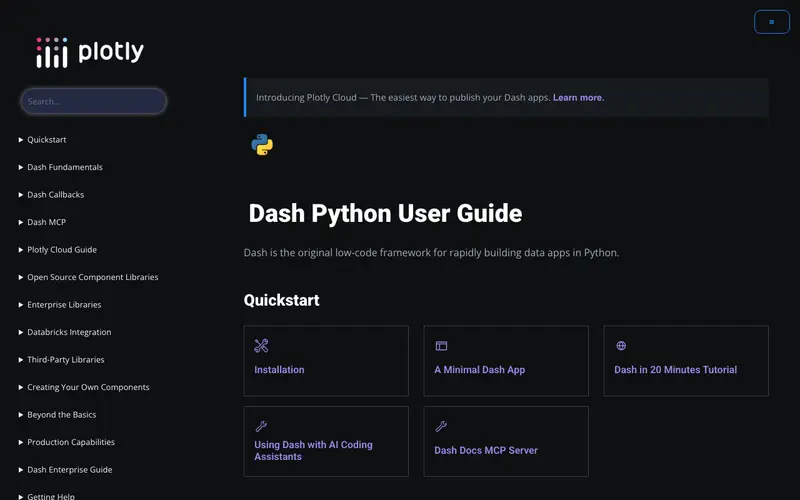Open Production Capabilities in sidebar

click(71, 443)
